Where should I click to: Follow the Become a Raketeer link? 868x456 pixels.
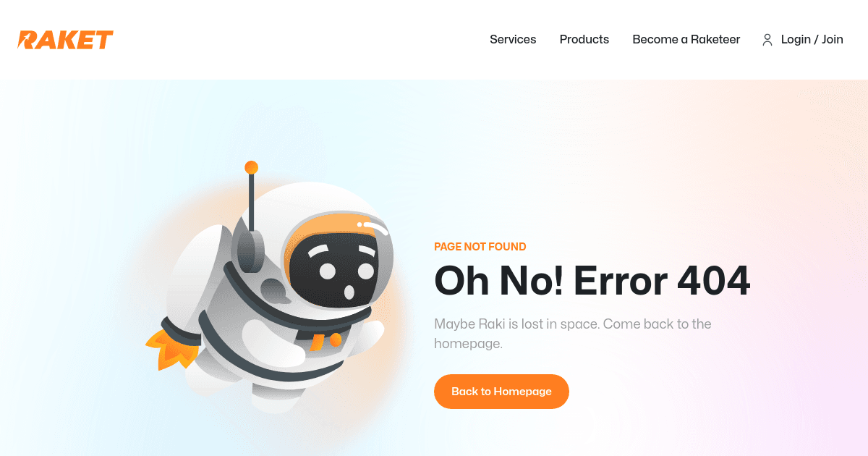(x=686, y=40)
